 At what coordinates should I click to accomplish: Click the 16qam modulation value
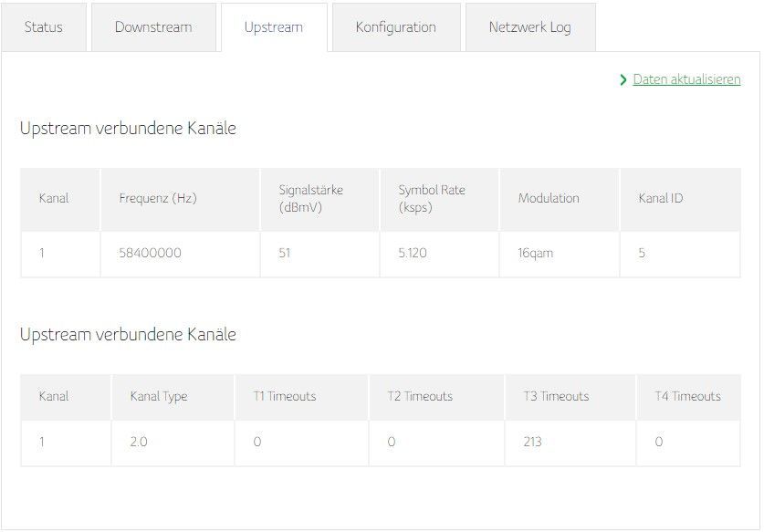click(535, 254)
